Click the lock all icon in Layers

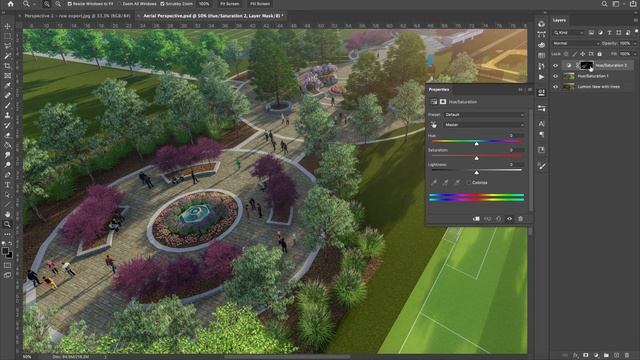pyautogui.click(x=600, y=54)
